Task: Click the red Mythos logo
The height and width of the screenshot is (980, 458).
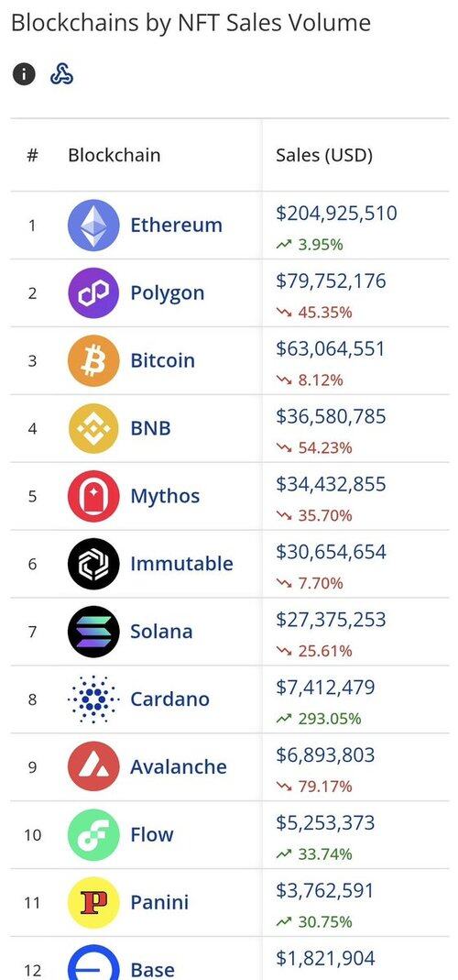Action: point(93,496)
